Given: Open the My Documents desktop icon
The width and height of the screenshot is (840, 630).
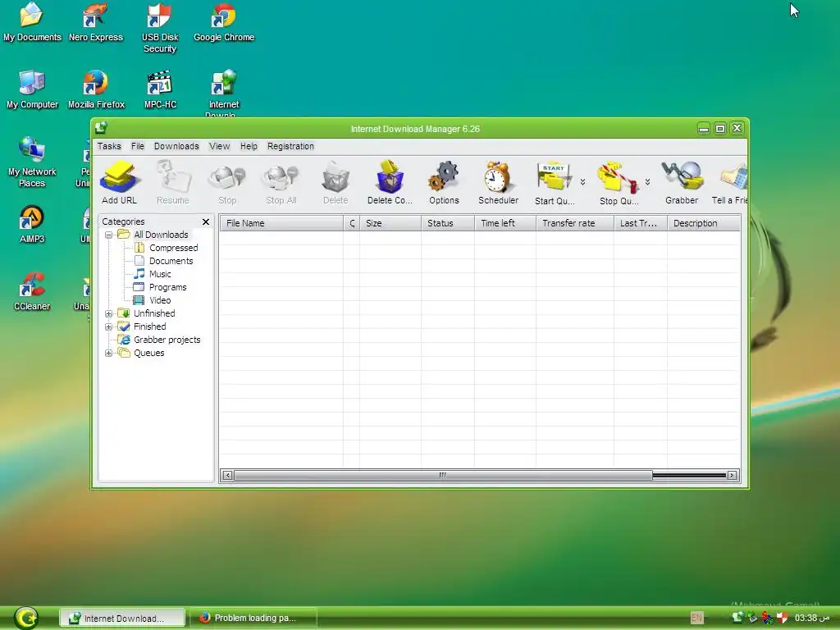Looking at the screenshot, I should 32,22.
